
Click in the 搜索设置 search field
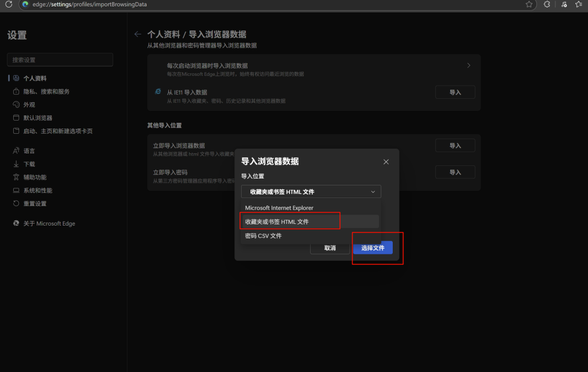tap(60, 60)
